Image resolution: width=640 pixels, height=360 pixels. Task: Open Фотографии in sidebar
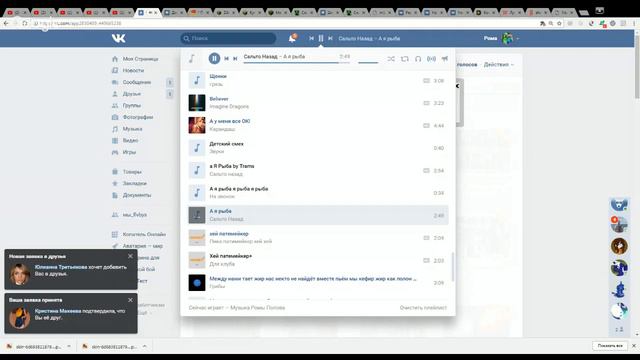pos(138,117)
